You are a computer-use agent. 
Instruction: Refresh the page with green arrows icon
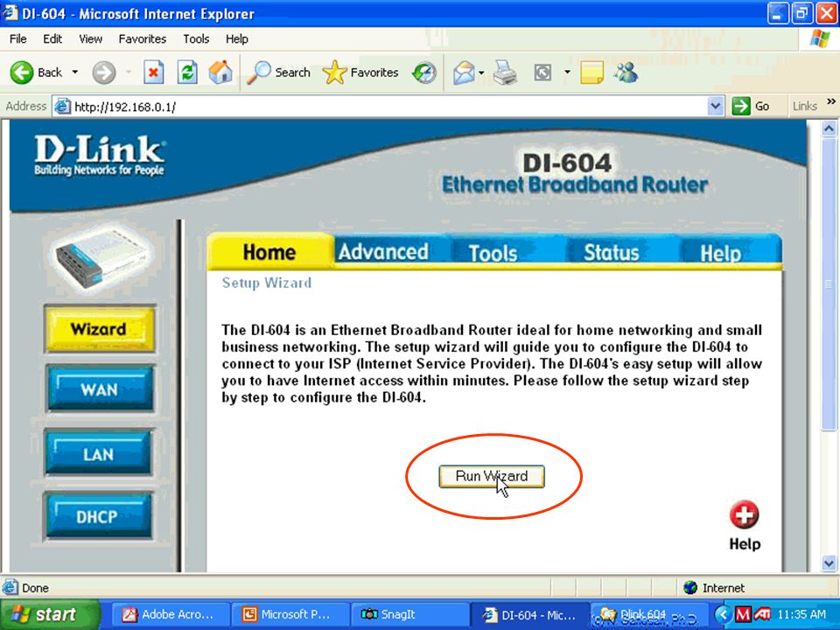(187, 73)
